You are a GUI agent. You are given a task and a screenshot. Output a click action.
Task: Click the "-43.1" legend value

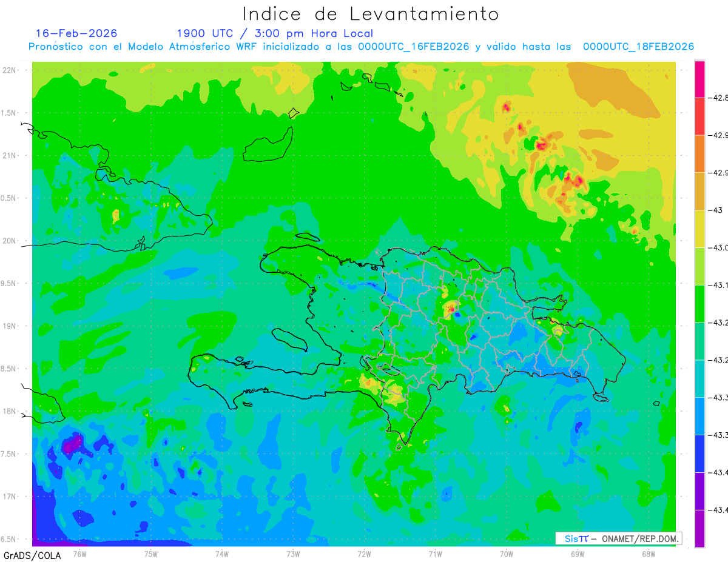coord(720,284)
